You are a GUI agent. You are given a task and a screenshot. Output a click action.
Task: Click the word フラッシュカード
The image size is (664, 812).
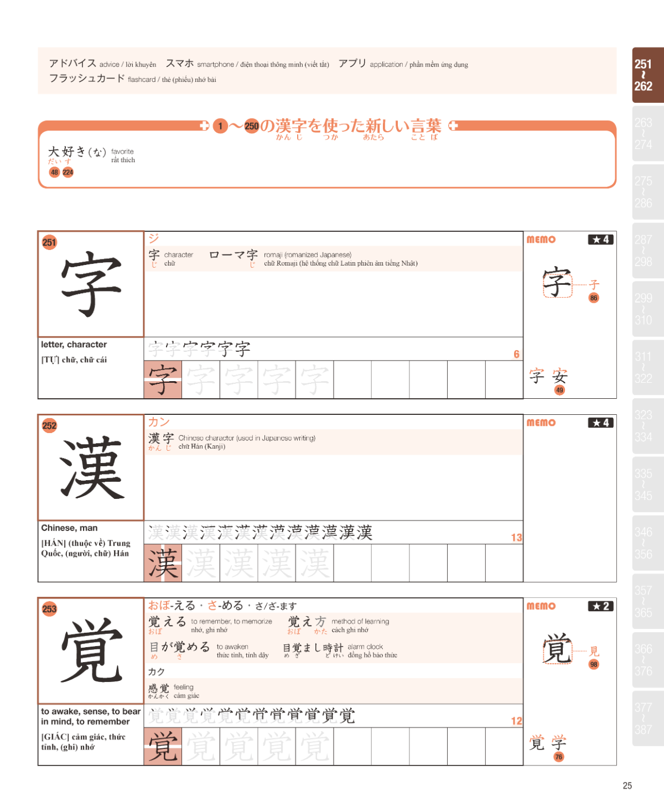(87, 78)
